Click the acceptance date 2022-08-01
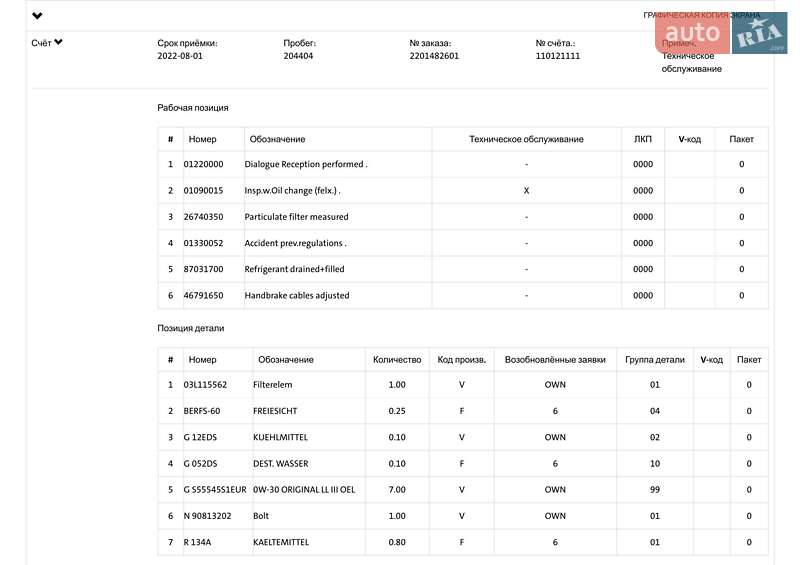 tap(180, 56)
